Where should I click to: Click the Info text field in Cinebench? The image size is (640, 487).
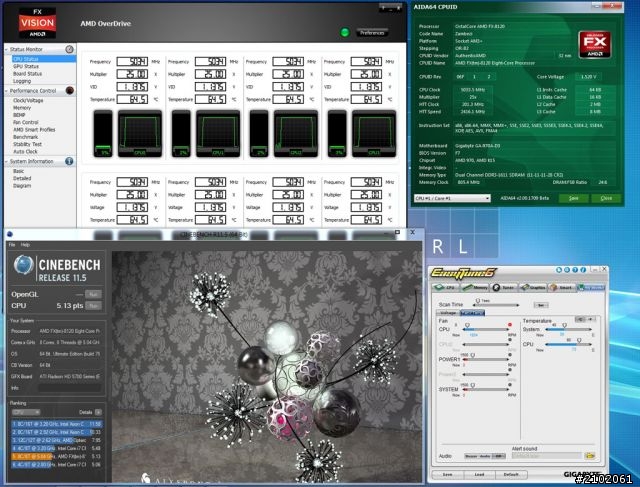click(69, 388)
